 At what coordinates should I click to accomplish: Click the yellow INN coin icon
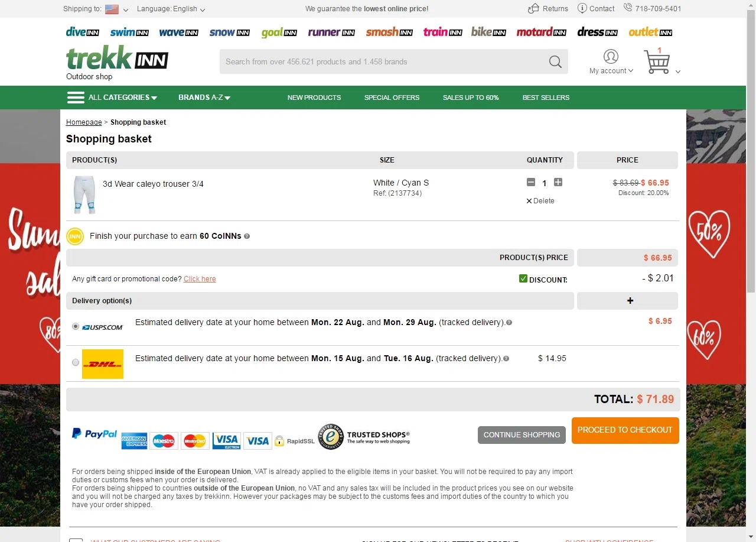[x=75, y=236]
